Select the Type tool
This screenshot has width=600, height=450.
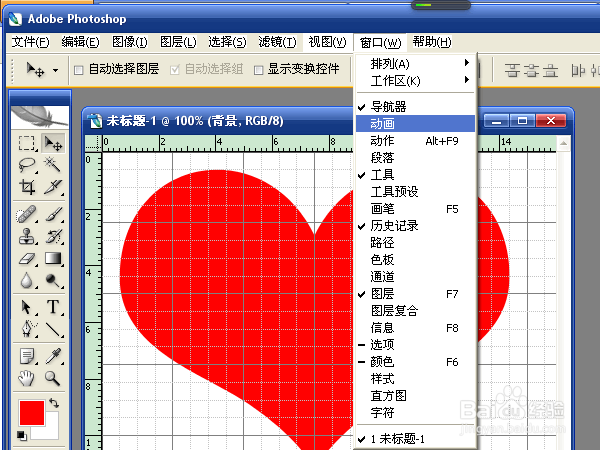[x=53, y=307]
